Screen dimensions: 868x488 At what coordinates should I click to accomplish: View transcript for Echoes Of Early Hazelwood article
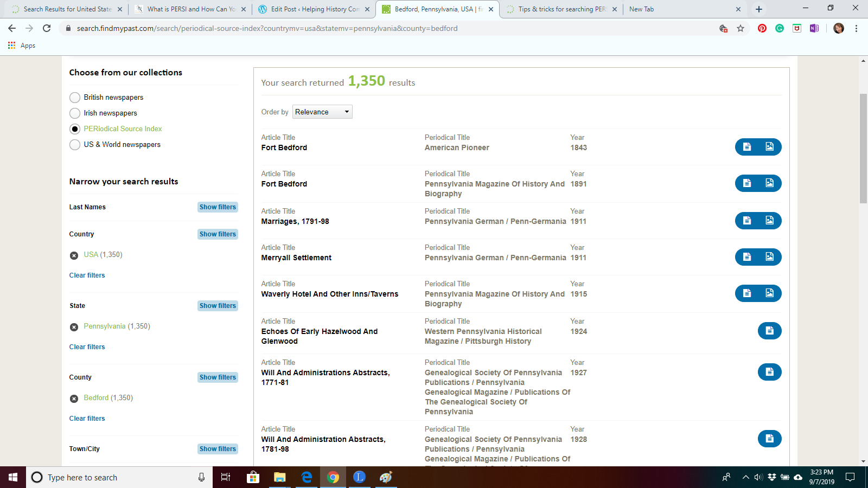point(769,331)
